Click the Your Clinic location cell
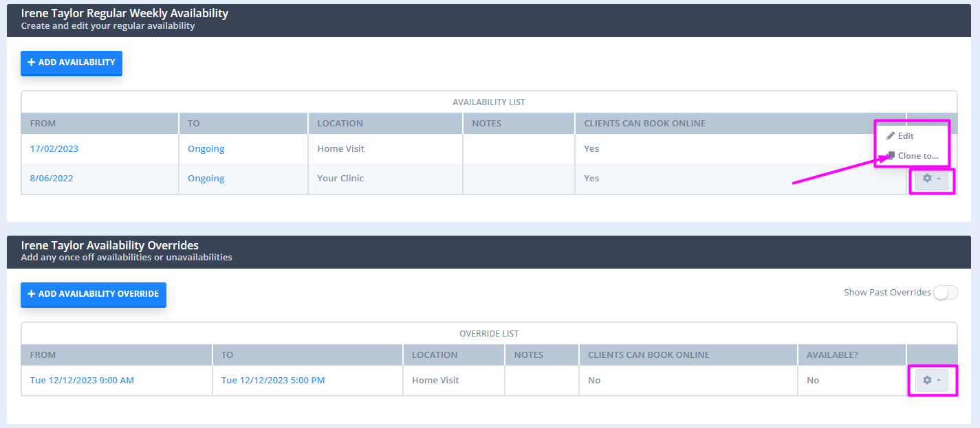 [x=385, y=178]
